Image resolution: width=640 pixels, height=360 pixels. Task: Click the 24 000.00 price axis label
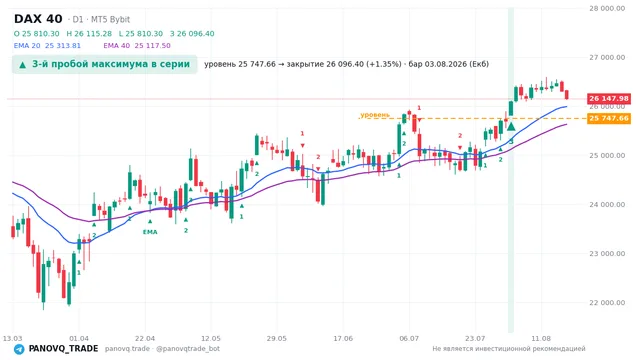coord(607,204)
